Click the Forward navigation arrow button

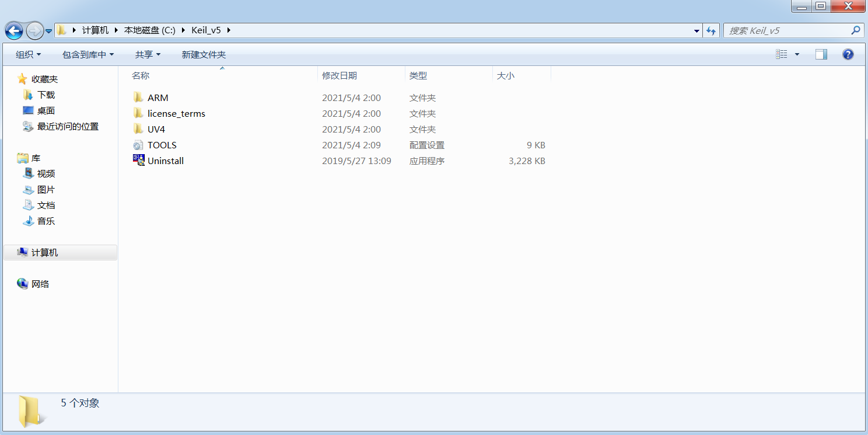click(x=35, y=30)
